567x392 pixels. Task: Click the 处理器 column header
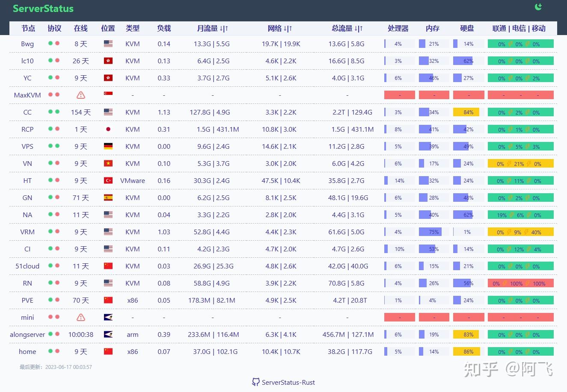(398, 28)
